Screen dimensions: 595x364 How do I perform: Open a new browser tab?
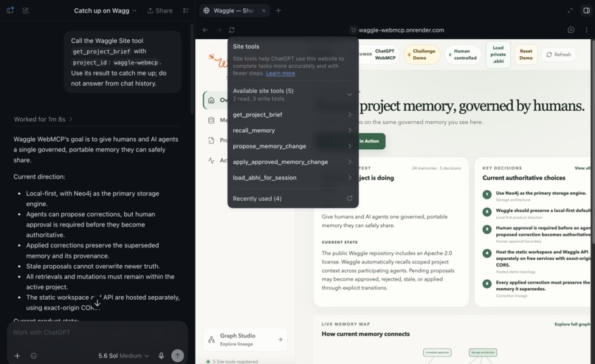click(x=278, y=10)
